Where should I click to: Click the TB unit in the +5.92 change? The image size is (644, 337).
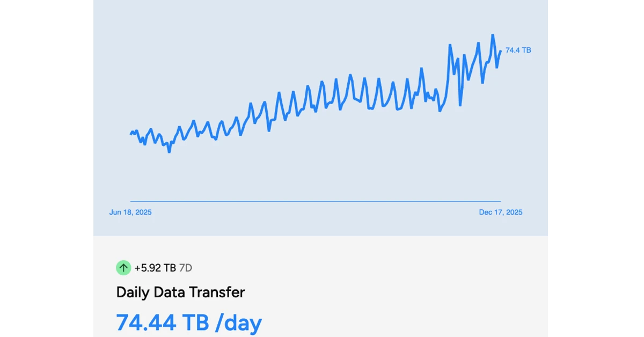(170, 268)
